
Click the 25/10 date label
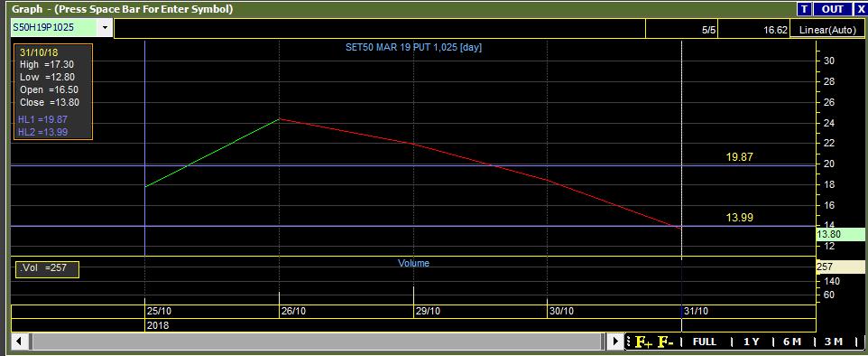tap(159, 311)
